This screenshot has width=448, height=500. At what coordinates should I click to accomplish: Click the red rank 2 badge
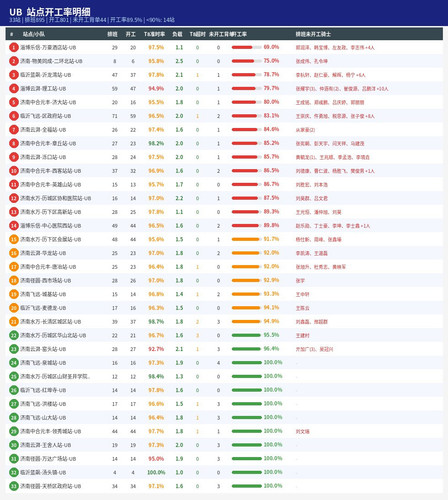click(14, 61)
